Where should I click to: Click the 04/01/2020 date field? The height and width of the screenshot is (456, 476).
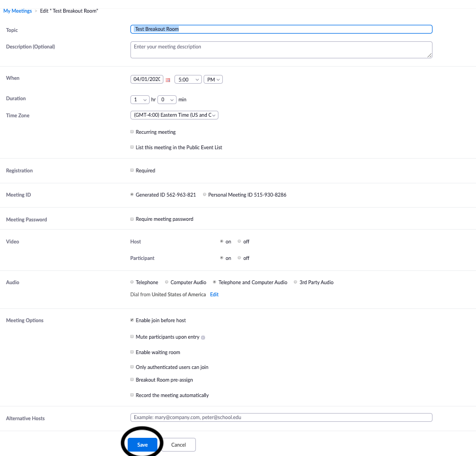(147, 79)
